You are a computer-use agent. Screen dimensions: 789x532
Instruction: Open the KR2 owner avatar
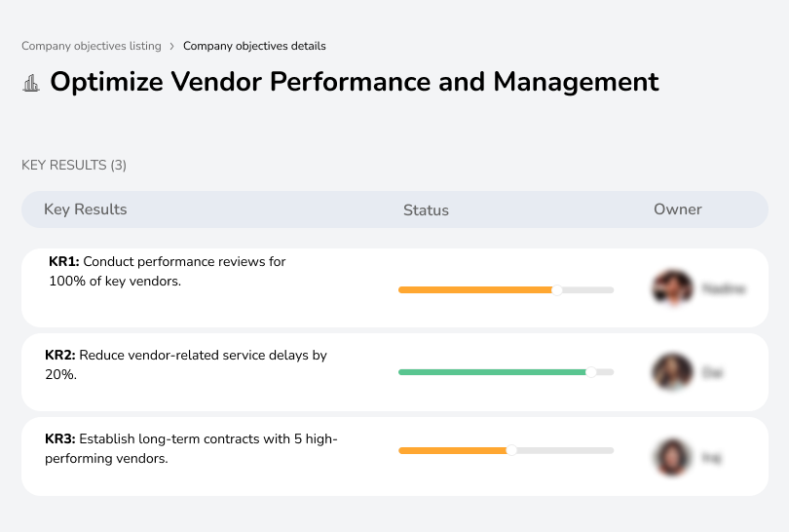coord(673,372)
